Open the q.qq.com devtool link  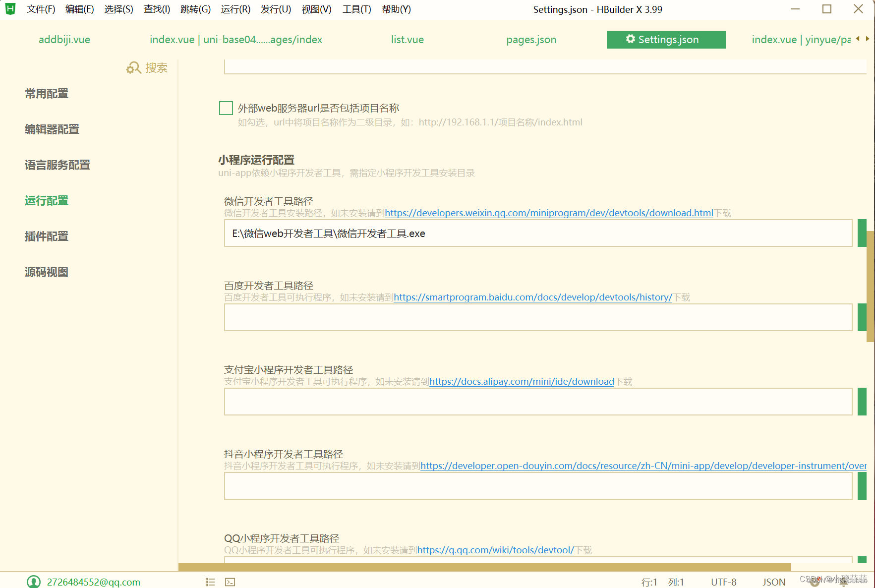496,550
